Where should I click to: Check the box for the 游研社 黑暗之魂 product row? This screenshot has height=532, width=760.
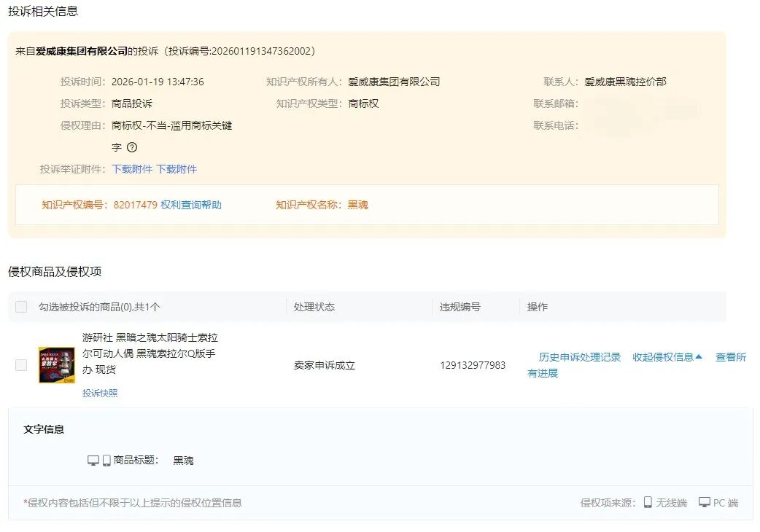[21, 365]
